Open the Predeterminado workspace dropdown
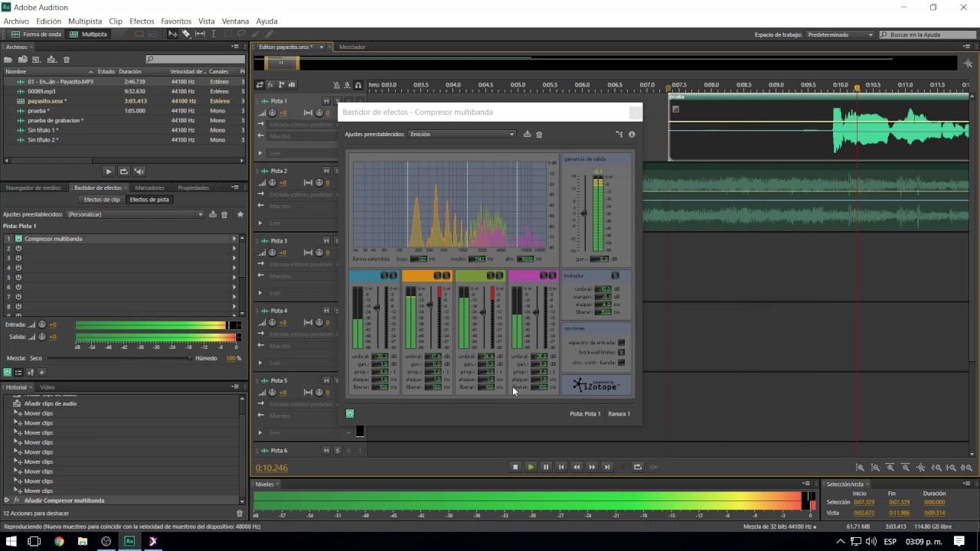Viewport: 980px width, 551px height. point(839,34)
